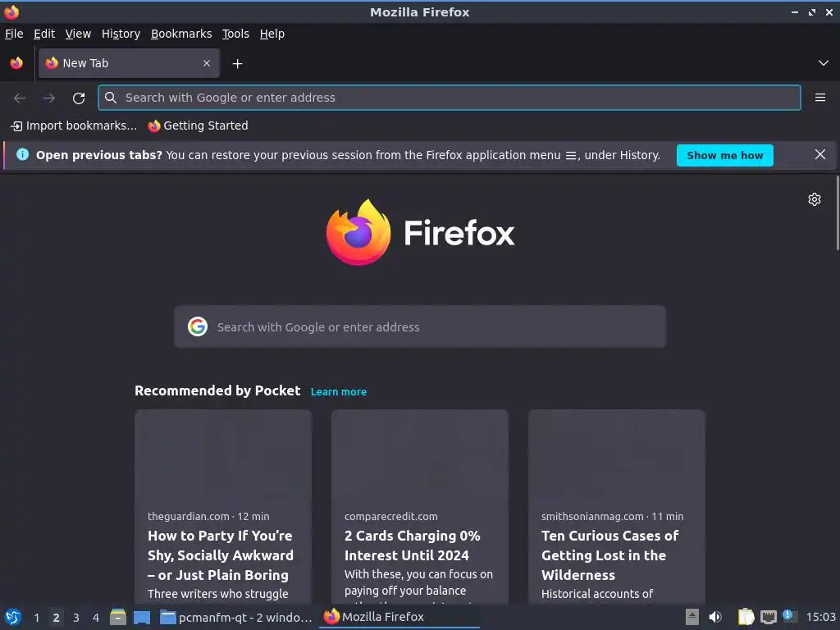
Task: Open the taskbar application launcher menu
Action: (x=13, y=617)
